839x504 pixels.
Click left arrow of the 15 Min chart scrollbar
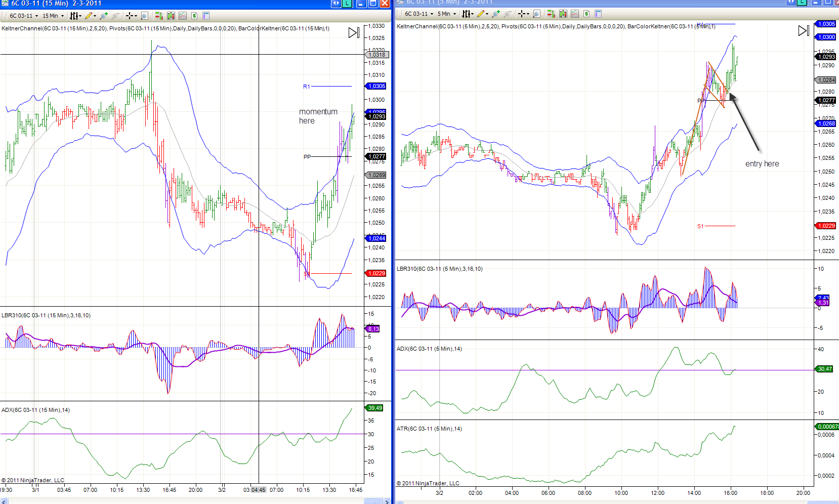(3, 501)
